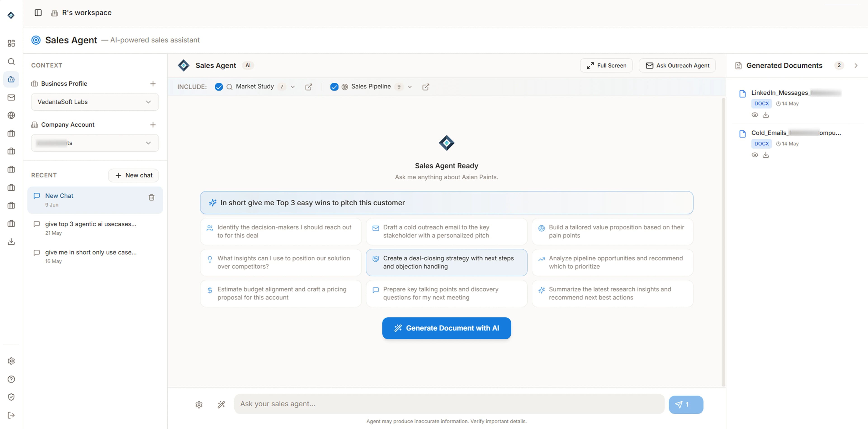Screen dimensions: 868x429
Task: Select 'Draft a cold outreach email' suggestion card
Action: pyautogui.click(x=446, y=231)
